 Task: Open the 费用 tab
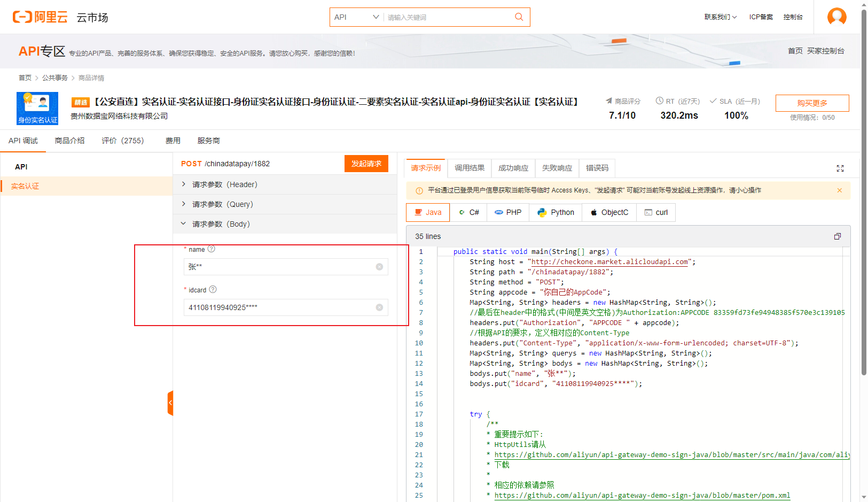click(x=173, y=141)
